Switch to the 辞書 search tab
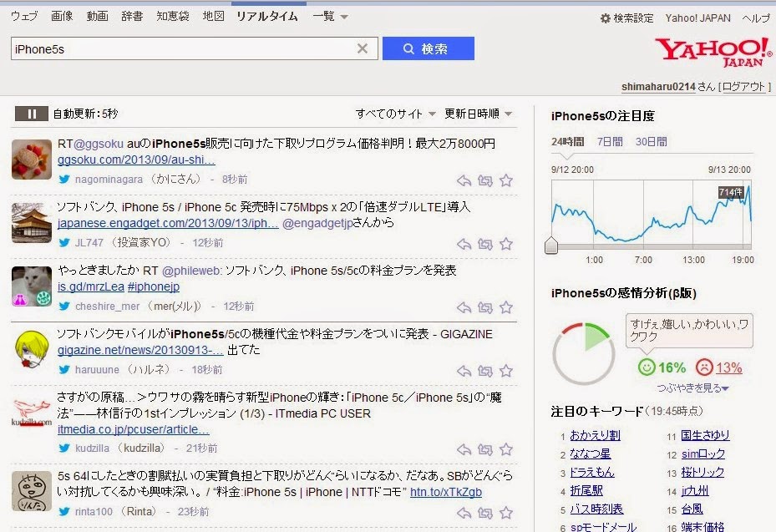This screenshot has width=776, height=532. [132, 17]
